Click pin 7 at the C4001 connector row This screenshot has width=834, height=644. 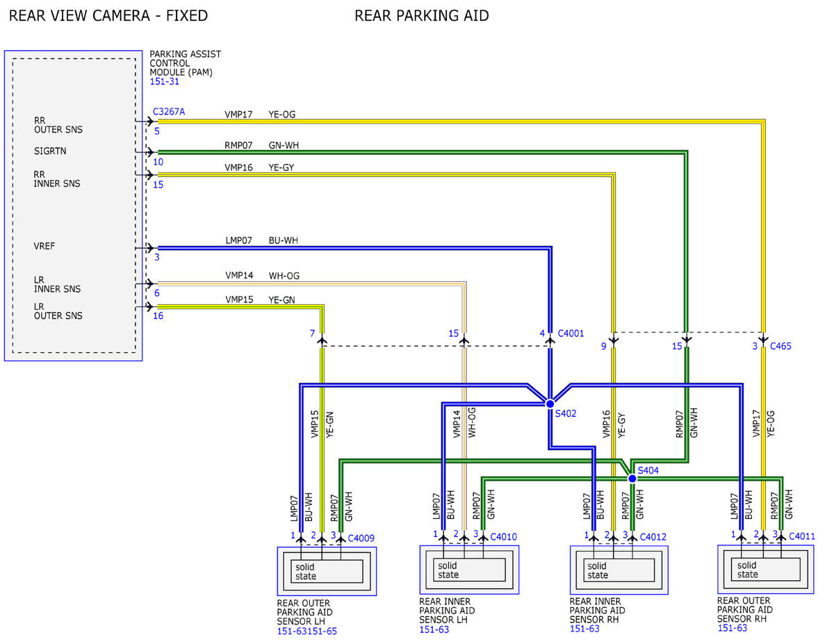tap(312, 334)
